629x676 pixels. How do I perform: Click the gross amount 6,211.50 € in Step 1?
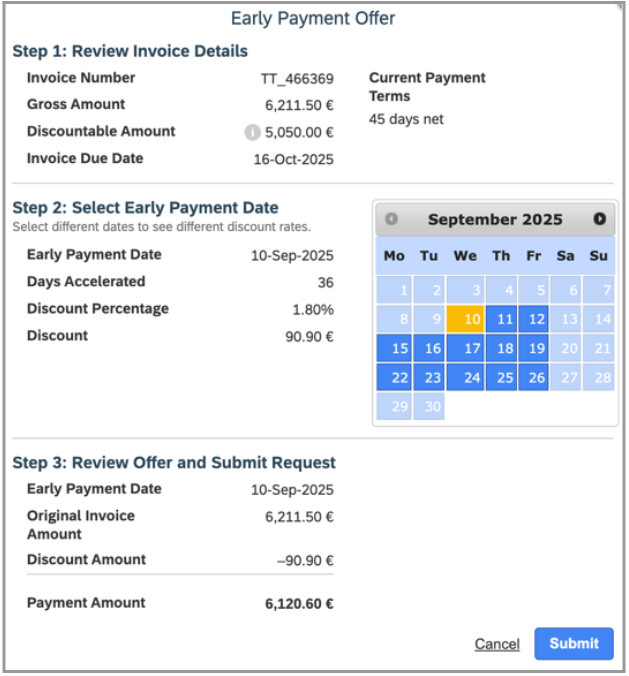pos(299,105)
